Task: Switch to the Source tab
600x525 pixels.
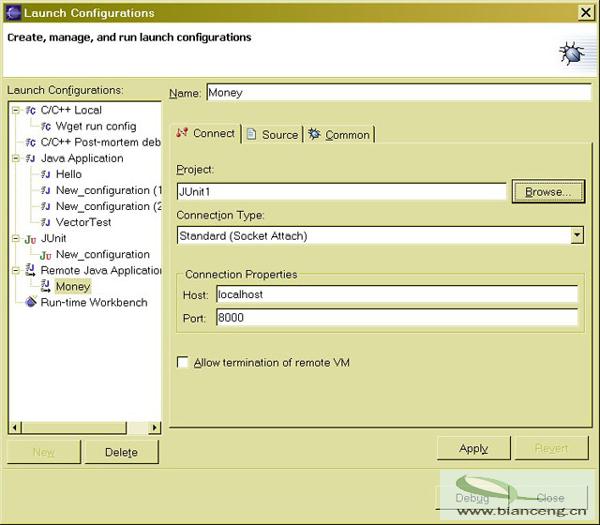Action: (272, 134)
